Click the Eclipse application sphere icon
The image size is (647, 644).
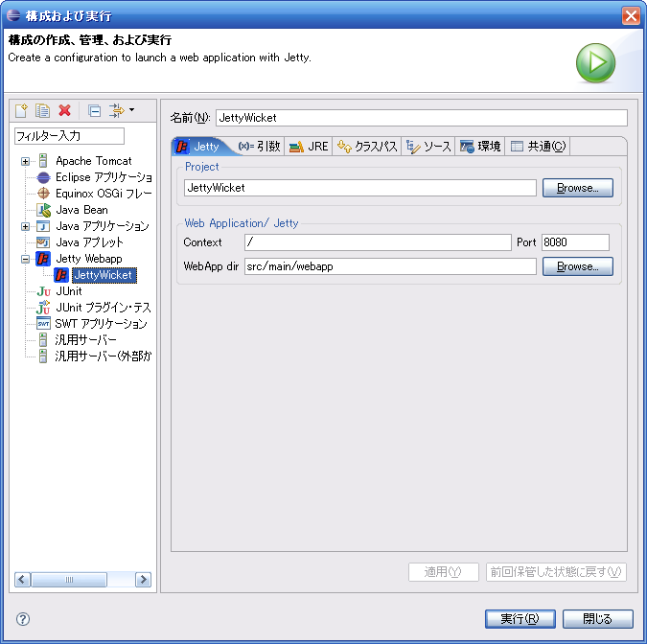tap(43, 177)
